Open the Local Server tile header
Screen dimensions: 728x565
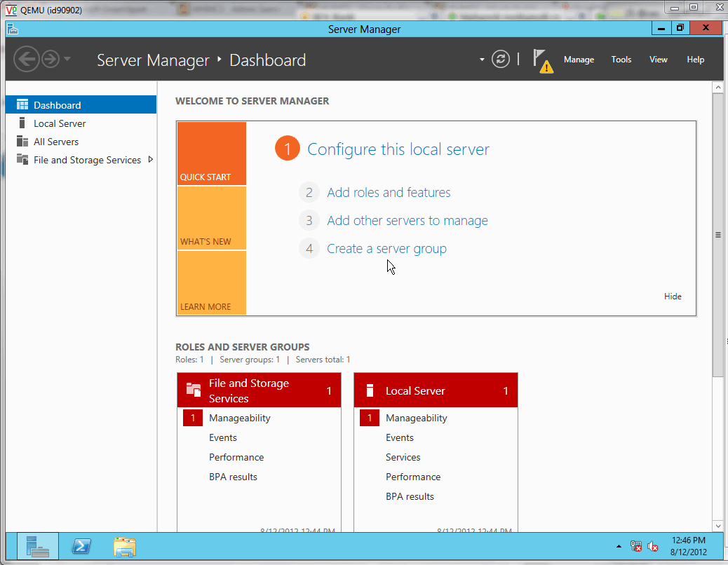(x=436, y=390)
